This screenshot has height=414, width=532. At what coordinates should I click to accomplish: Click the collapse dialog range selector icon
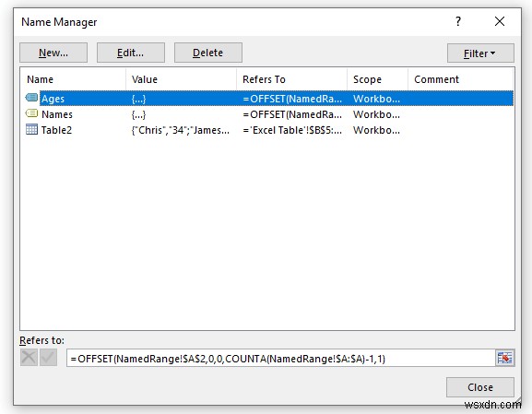[505, 358]
